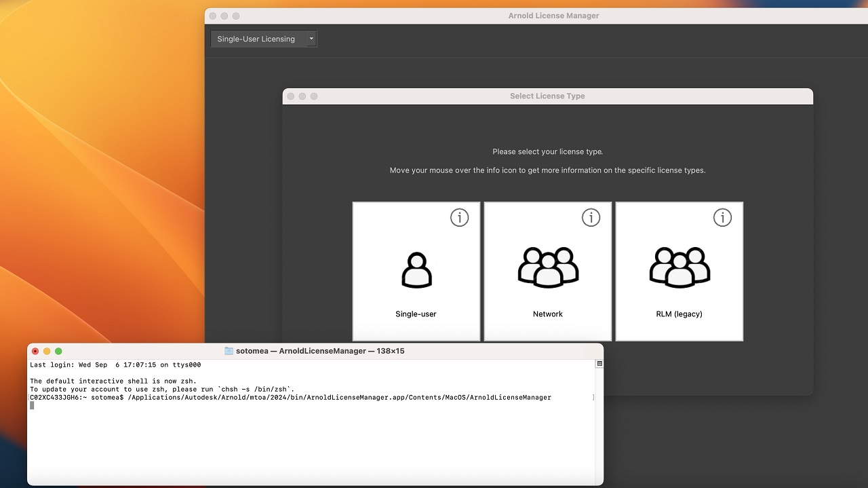This screenshot has width=868, height=488.
Task: Click the 'chsh -s /bin/zsh' instruction line
Action: (x=163, y=389)
